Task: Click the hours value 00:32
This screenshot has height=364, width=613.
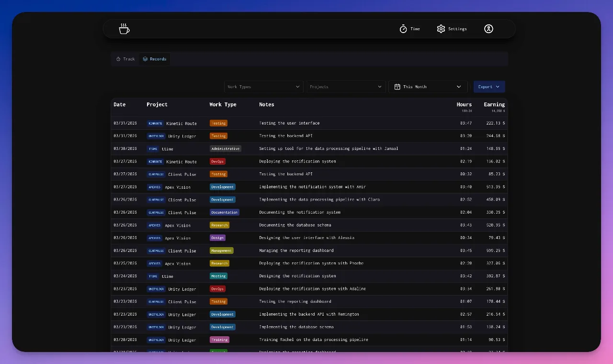Action: point(466,174)
